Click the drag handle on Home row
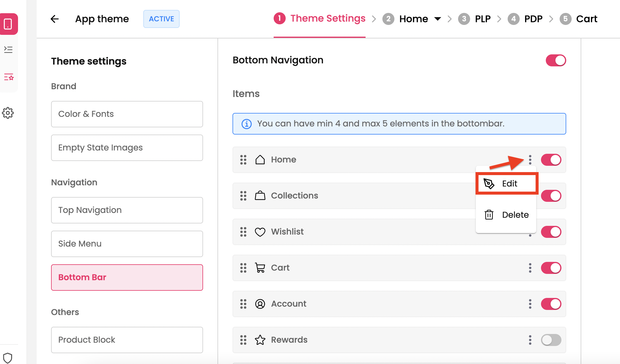 pos(243,160)
